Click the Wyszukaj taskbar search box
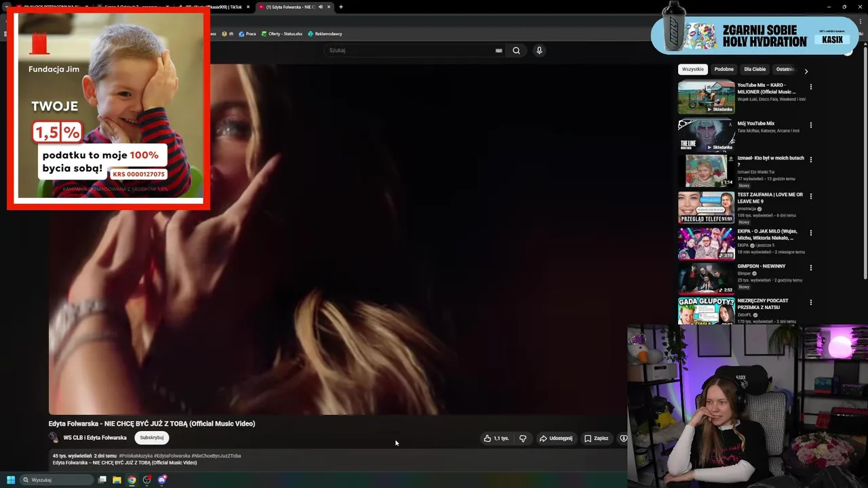Screen dimensions: 868x488 point(57,480)
